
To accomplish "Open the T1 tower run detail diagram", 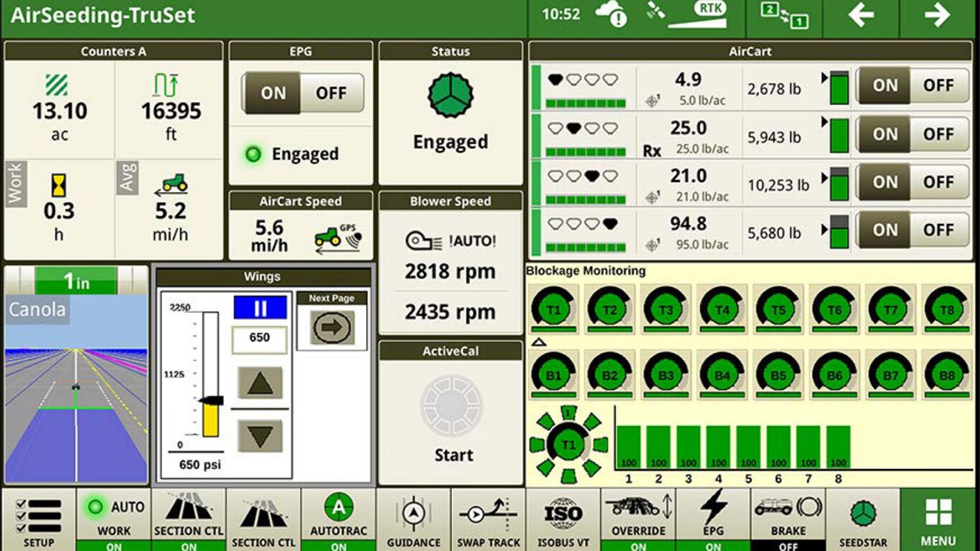I will pyautogui.click(x=567, y=445).
